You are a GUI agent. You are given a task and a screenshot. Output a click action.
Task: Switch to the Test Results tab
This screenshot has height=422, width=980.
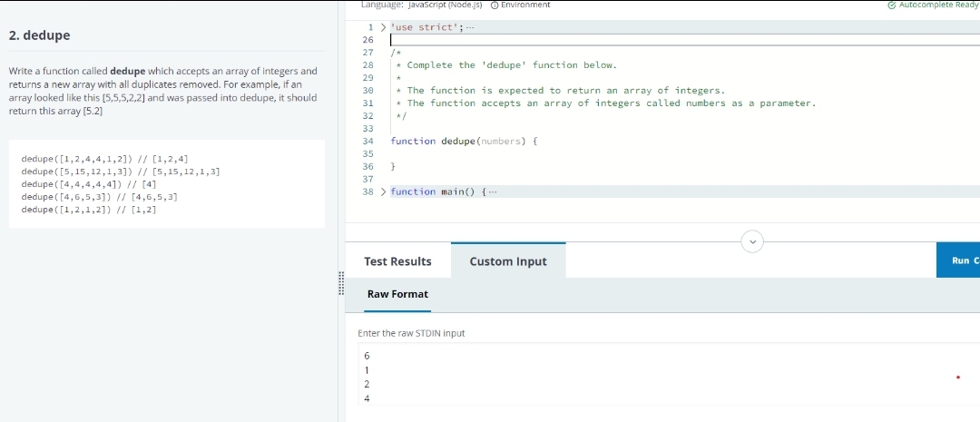click(397, 261)
